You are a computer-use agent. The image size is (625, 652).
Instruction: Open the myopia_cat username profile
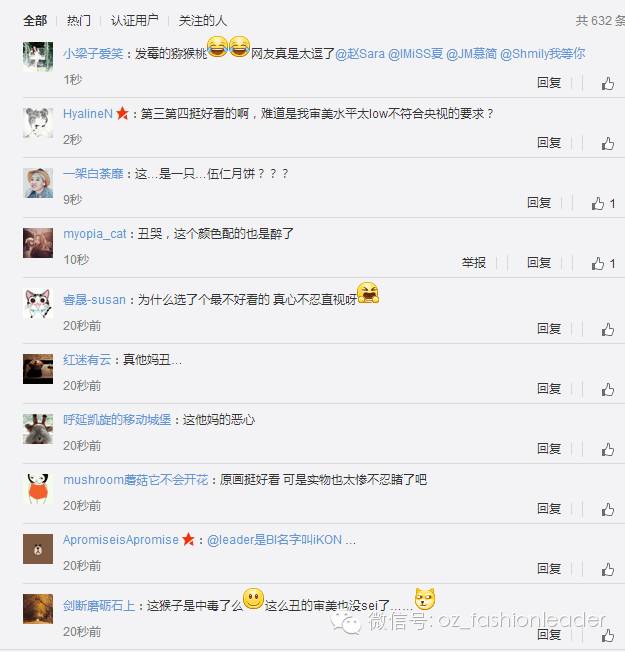pyautogui.click(x=94, y=234)
